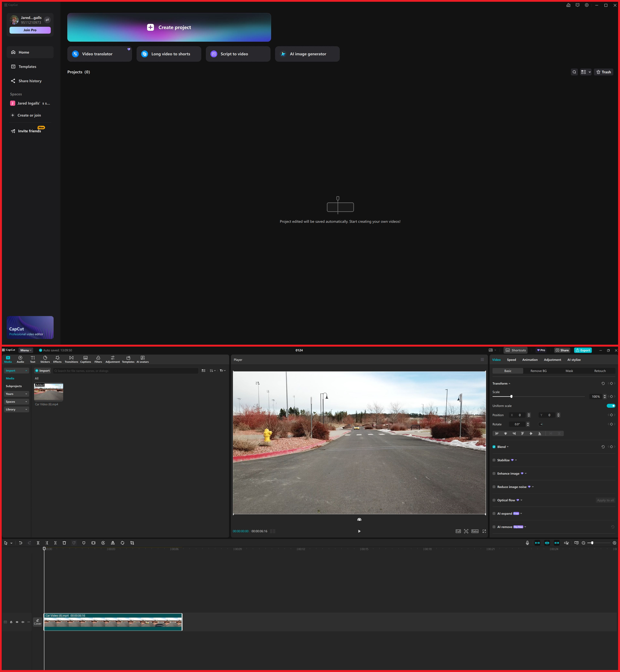Enable Stabilize video option
This screenshot has height=672, width=620.
[x=494, y=460]
